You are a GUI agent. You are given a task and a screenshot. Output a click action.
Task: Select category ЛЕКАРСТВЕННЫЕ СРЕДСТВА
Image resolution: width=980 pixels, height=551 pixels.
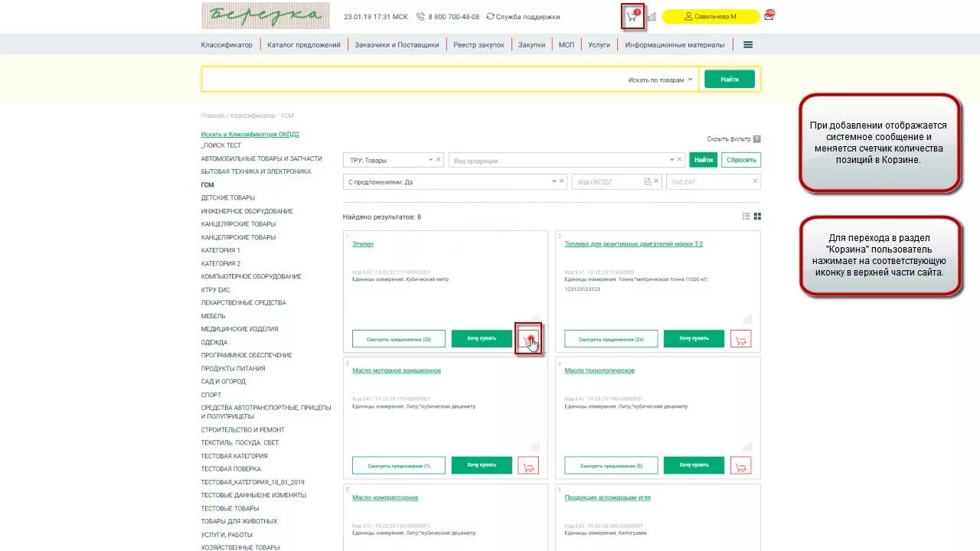point(243,302)
